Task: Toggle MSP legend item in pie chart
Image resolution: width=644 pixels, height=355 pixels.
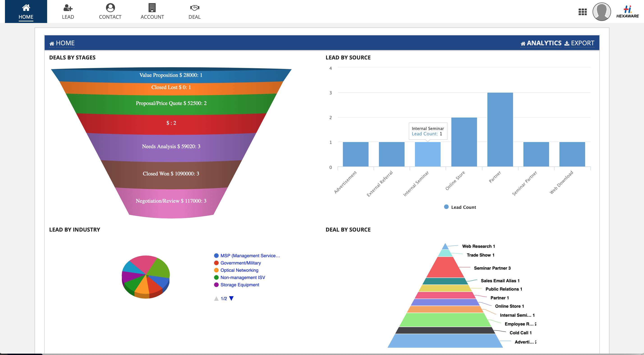Action: point(250,256)
